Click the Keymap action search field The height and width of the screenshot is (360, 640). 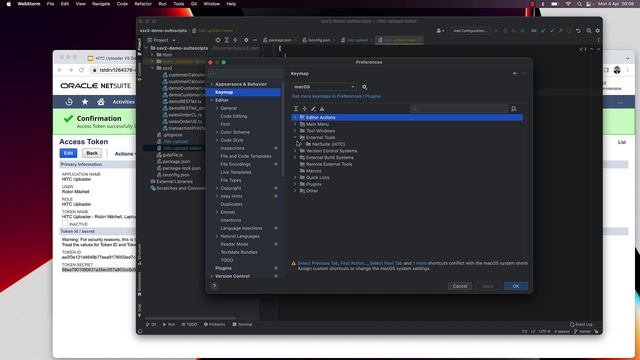(x=459, y=109)
